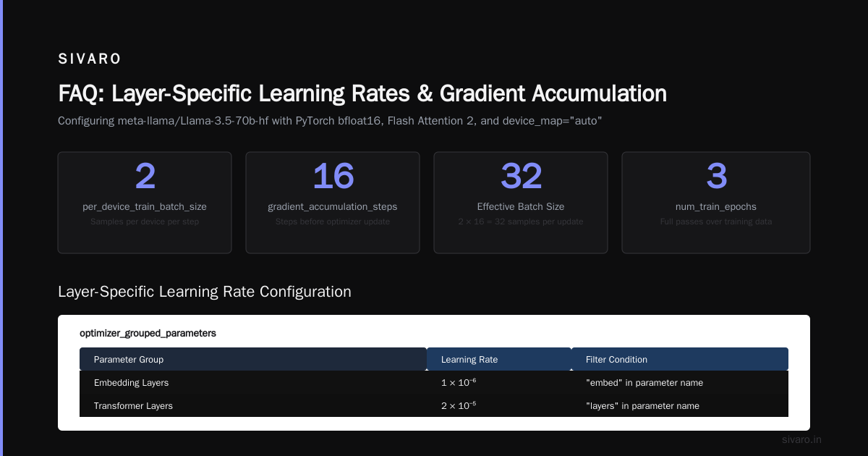
Task: Click the large number 32 in the stats
Action: (x=521, y=176)
